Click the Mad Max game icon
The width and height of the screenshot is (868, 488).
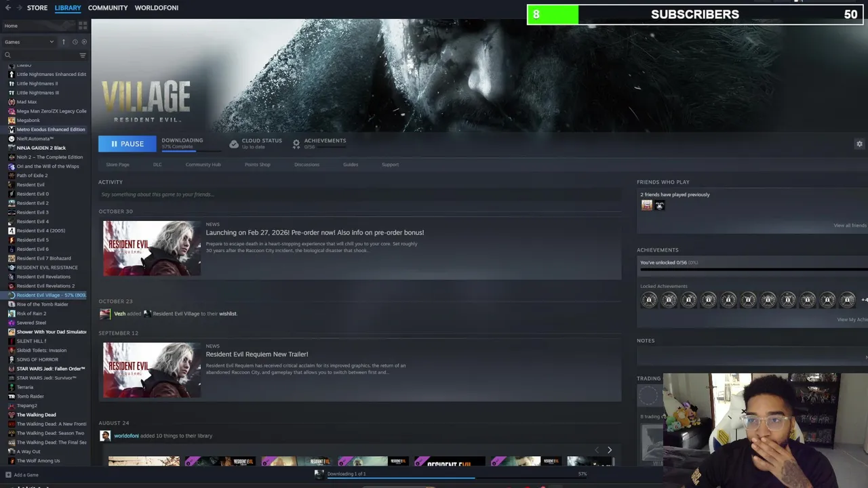point(12,102)
